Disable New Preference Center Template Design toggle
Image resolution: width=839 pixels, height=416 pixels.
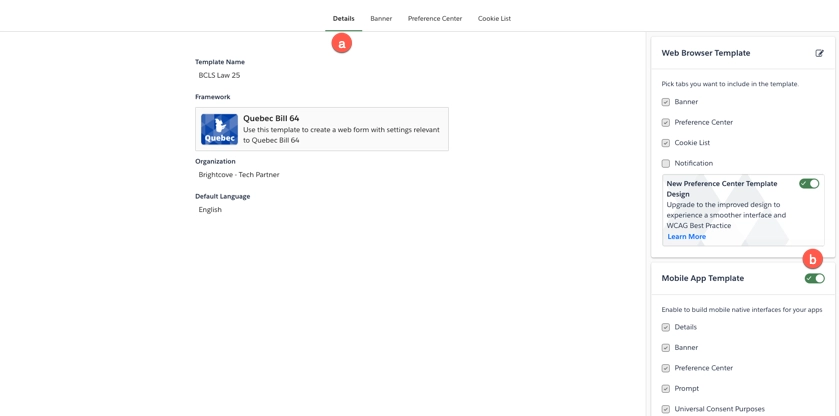point(808,184)
